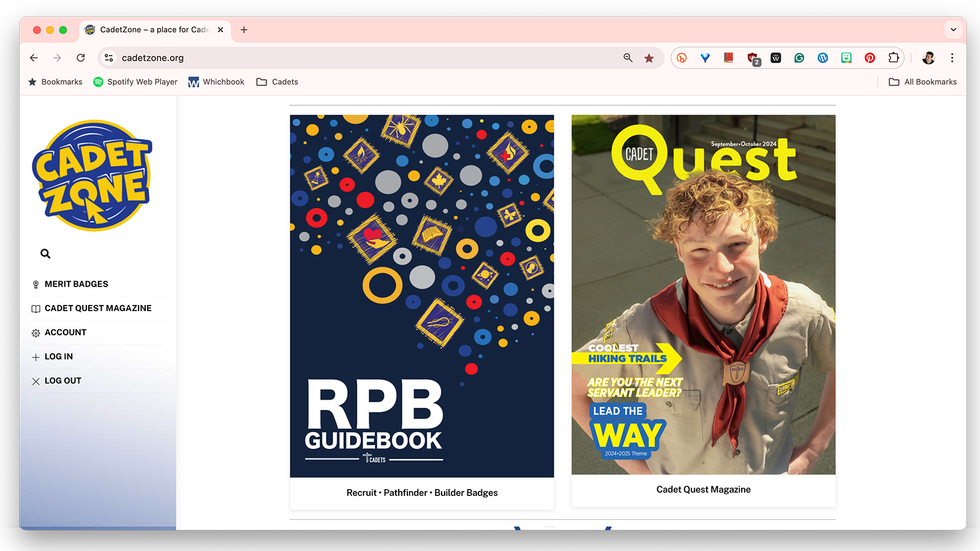Open the page zoom control in address bar
This screenshot has width=980, height=551.
628,58
